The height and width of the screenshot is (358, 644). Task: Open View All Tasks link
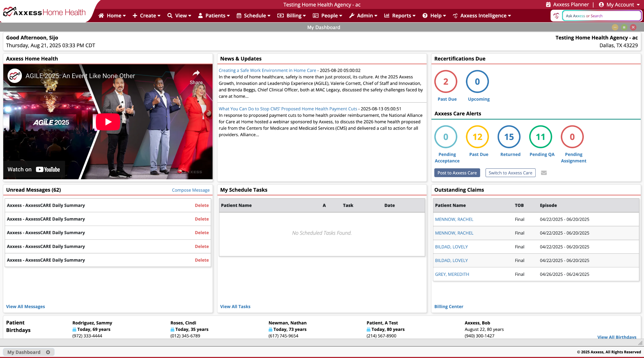[235, 306]
